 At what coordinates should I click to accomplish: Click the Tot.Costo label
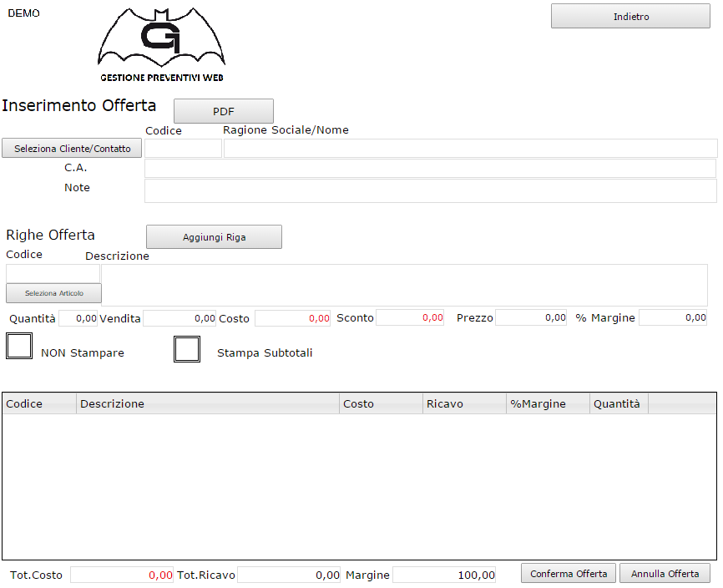coord(36,575)
